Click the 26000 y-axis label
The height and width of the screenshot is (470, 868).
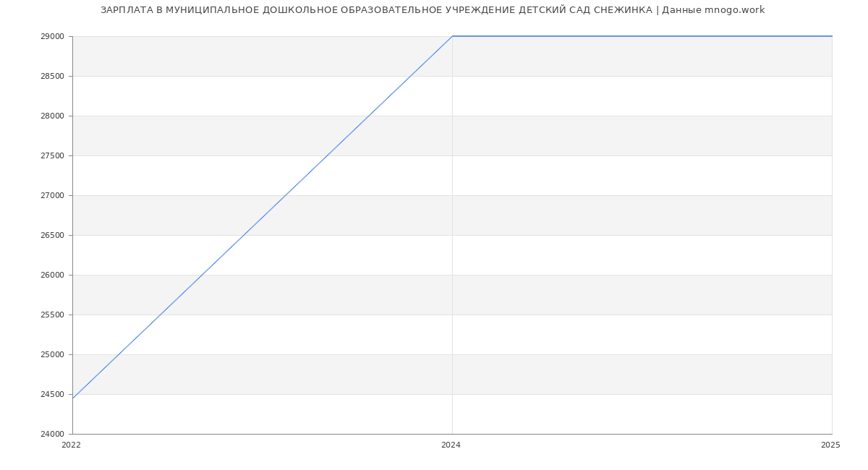pyautogui.click(x=52, y=275)
